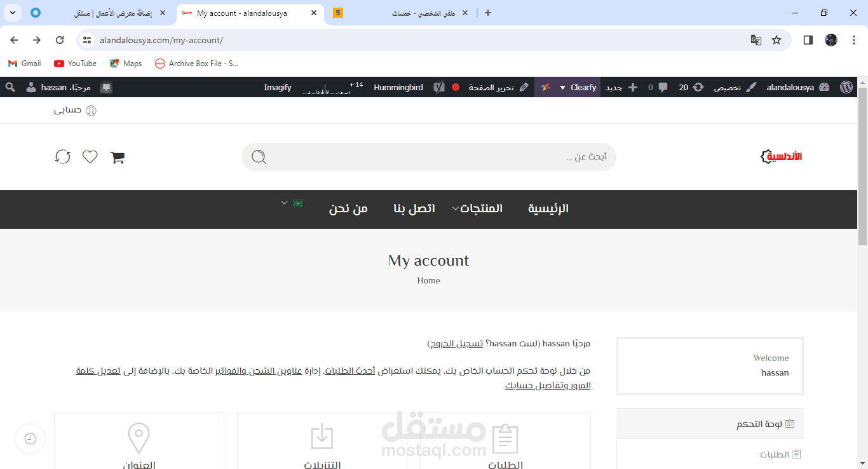Reload the page
Viewport: 868px width, 469px height.
[x=60, y=40]
